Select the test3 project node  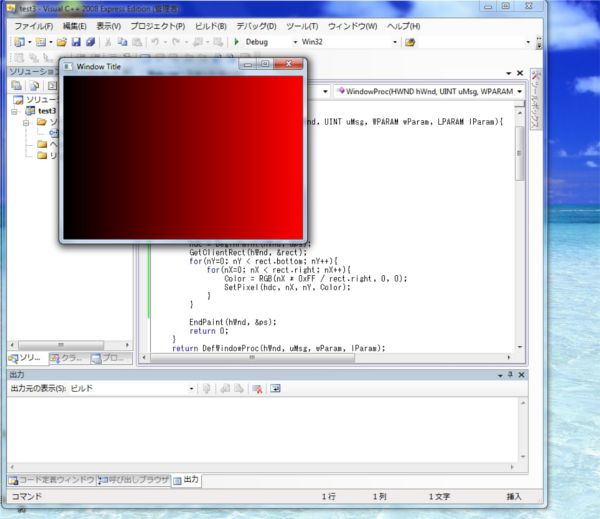click(x=47, y=111)
